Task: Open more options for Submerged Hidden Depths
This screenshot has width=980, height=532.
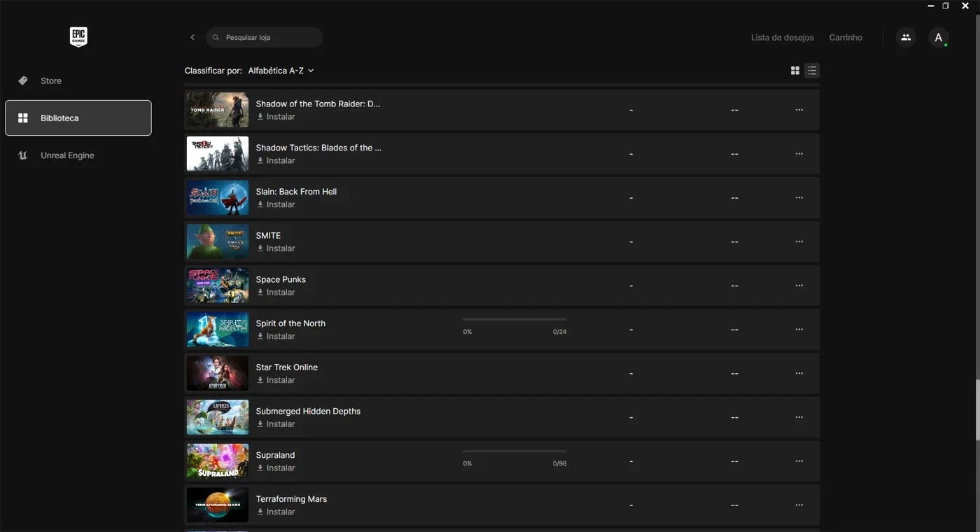Action: (799, 417)
